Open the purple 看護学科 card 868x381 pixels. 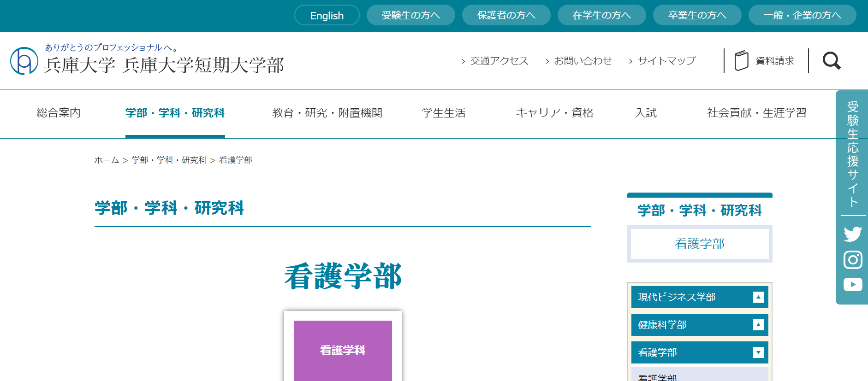point(343,351)
